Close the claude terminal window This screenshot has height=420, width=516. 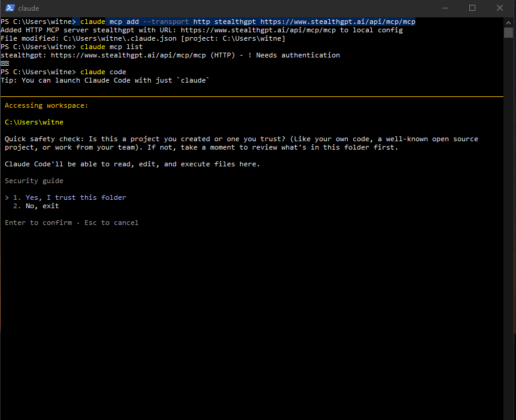(500, 8)
